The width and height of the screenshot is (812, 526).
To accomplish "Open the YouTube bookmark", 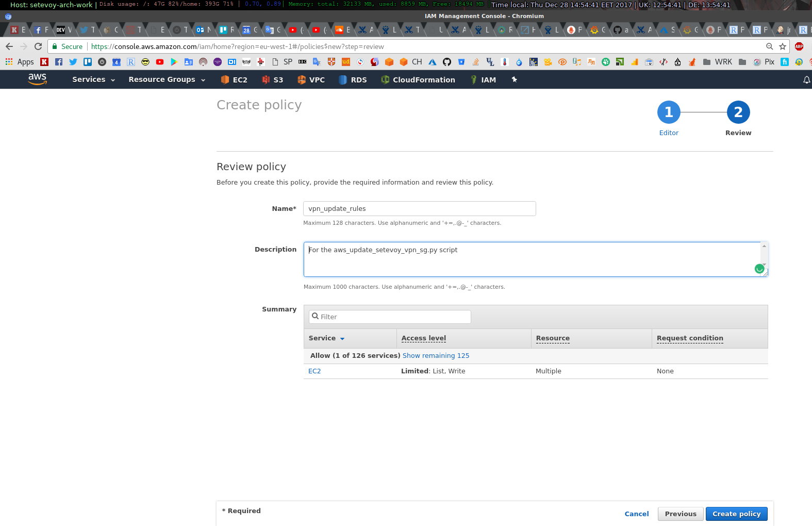I will click(160, 62).
